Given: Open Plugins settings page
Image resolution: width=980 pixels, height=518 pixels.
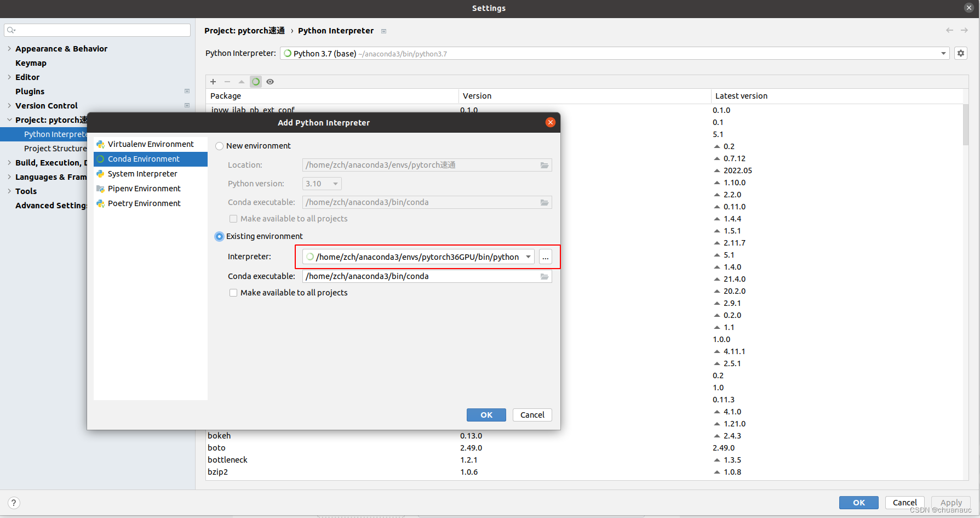Looking at the screenshot, I should click(30, 92).
